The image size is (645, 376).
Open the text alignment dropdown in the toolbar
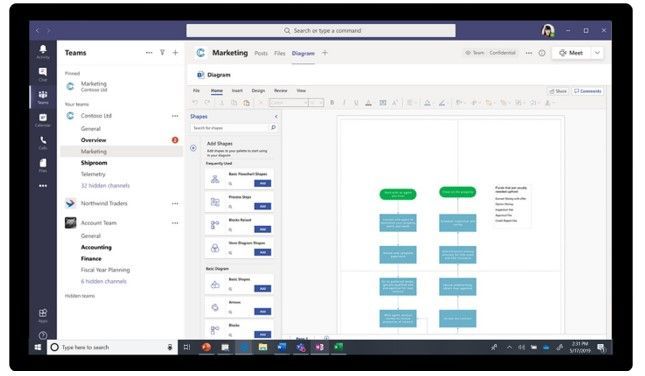coord(411,102)
